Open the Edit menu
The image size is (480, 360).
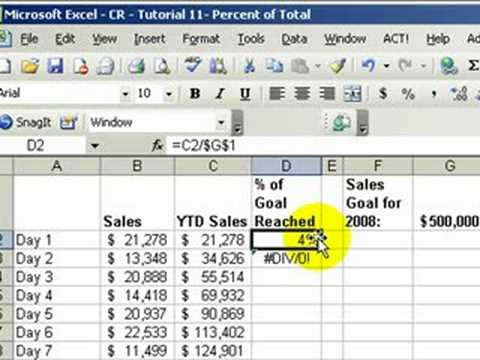(65, 39)
